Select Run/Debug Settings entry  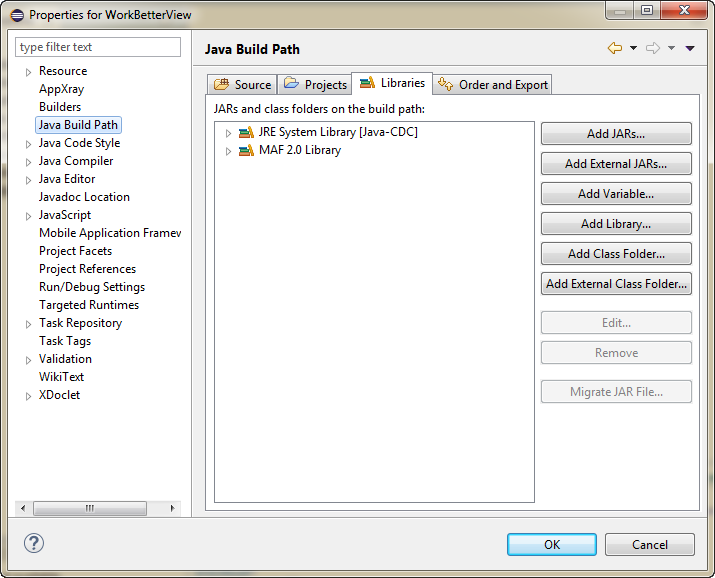(92, 287)
